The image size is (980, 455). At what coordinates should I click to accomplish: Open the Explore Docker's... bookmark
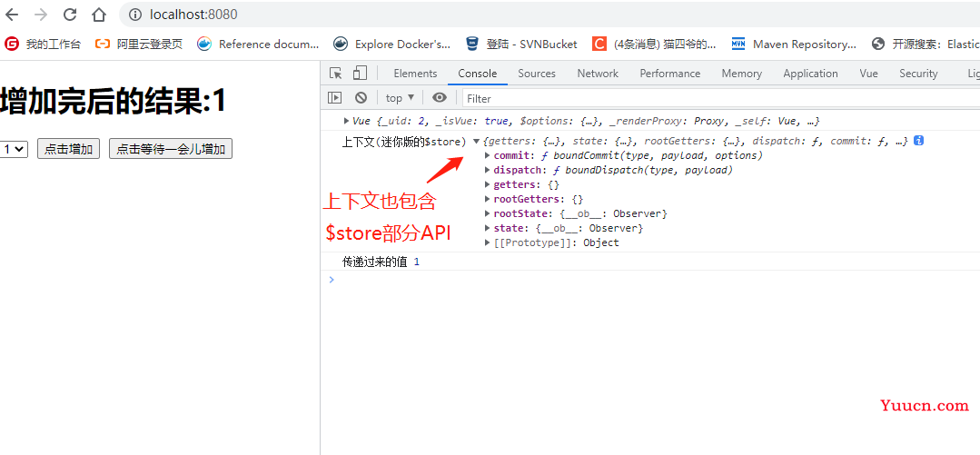coord(391,44)
